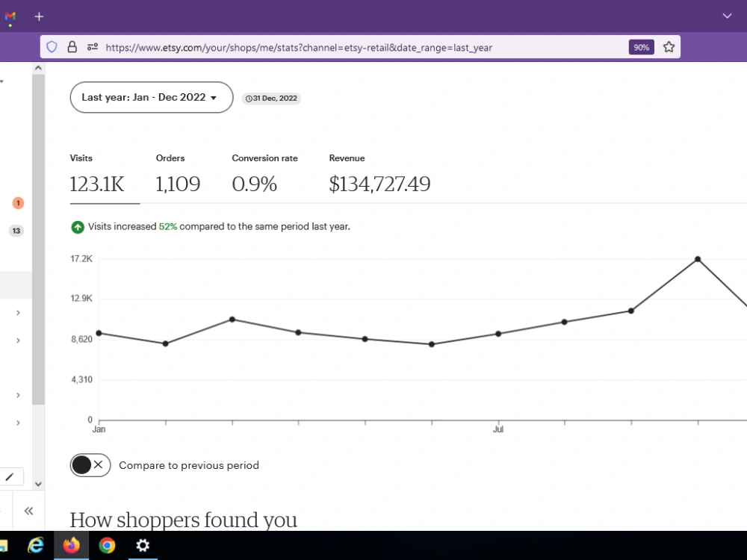Click the 52% increase text

pos(167,227)
